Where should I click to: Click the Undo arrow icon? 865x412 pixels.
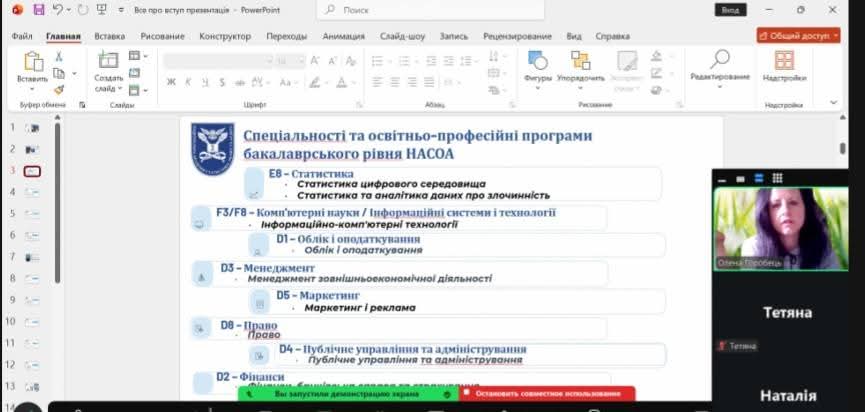coord(58,10)
